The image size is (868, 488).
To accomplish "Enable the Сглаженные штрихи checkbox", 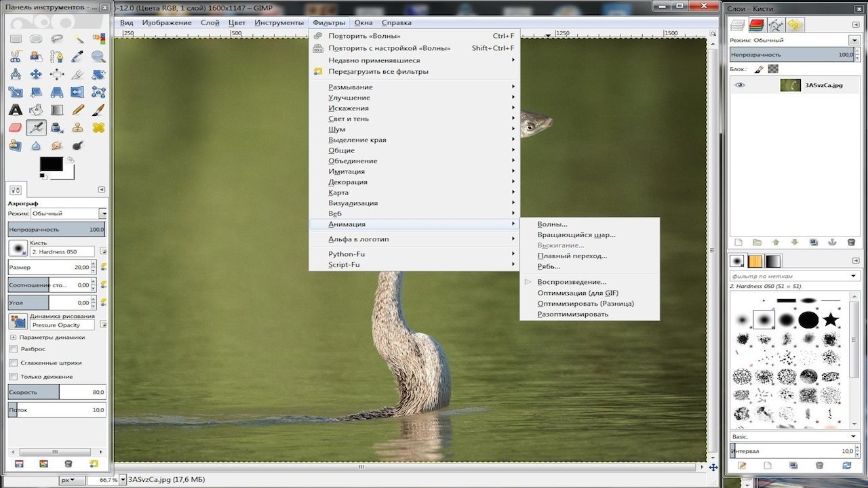I will [x=14, y=363].
